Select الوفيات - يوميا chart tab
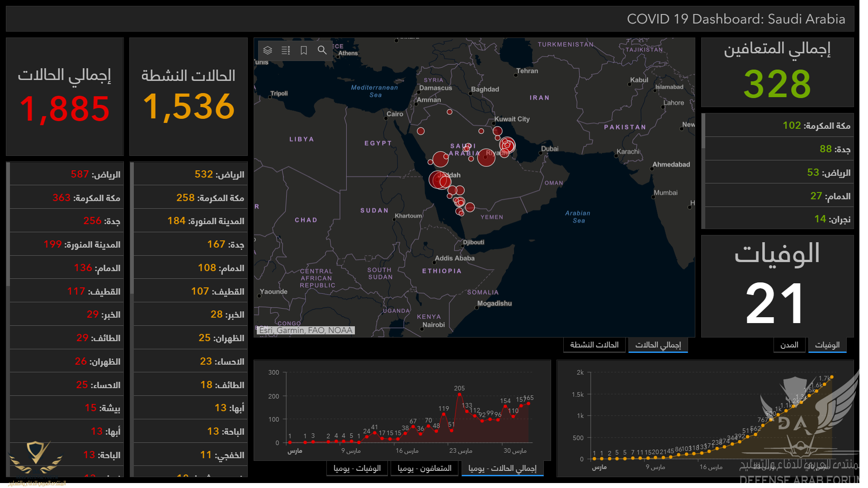This screenshot has width=868, height=488. click(357, 468)
